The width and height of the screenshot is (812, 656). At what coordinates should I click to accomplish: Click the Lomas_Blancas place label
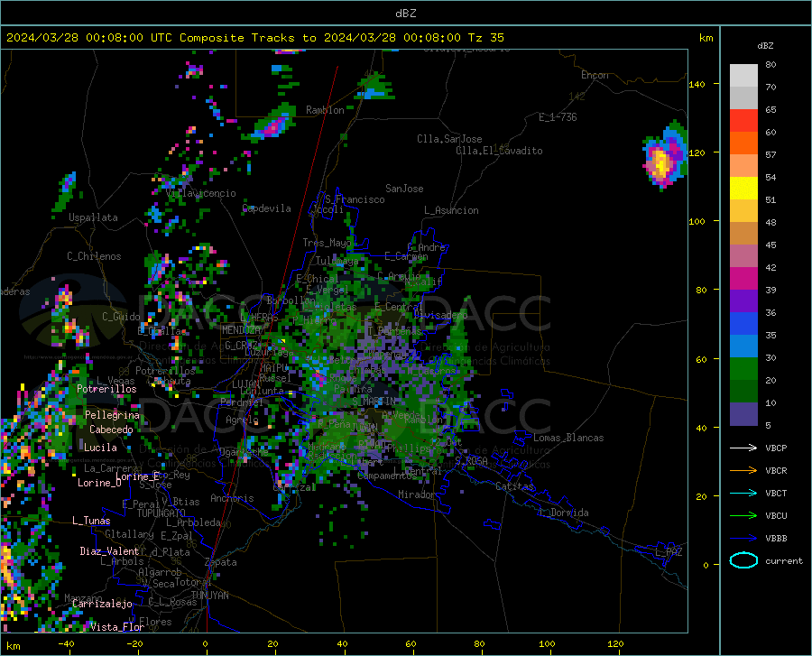tap(568, 438)
